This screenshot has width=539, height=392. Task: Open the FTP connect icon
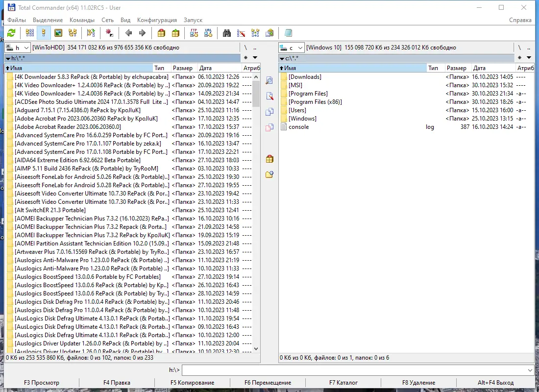[x=194, y=33]
